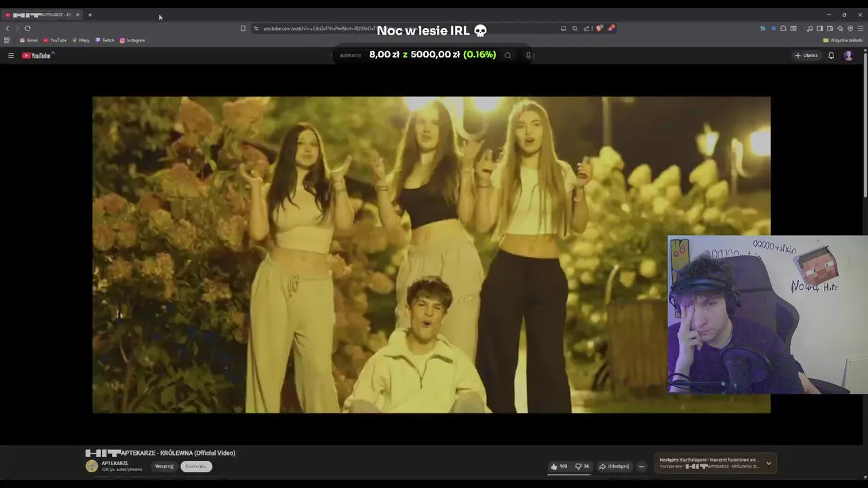Open Brave Shields lion icon
This screenshot has height=488, width=868.
[599, 28]
